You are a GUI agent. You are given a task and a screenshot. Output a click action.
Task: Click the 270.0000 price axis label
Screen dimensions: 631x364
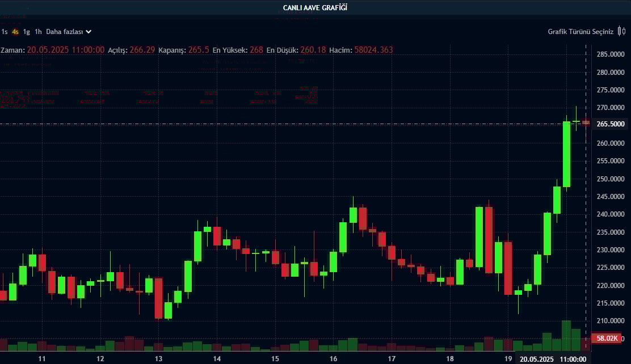coord(611,108)
